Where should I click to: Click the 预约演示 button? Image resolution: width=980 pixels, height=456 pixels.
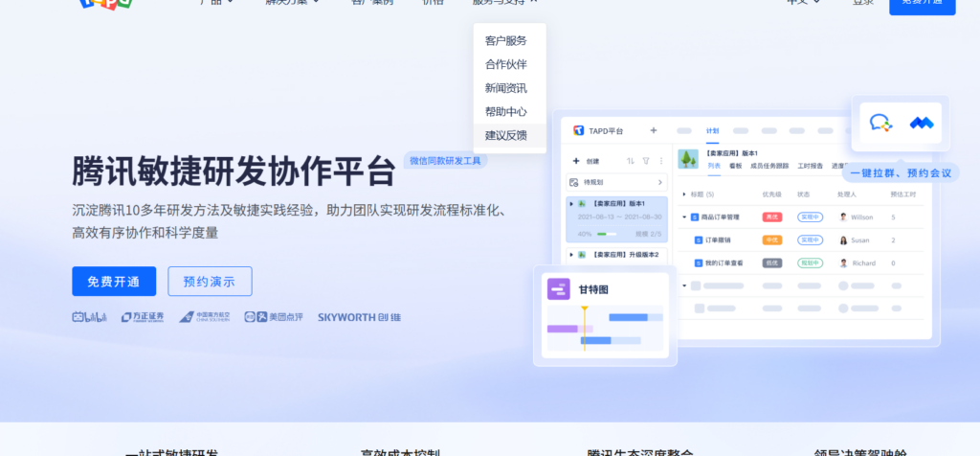coord(210,282)
